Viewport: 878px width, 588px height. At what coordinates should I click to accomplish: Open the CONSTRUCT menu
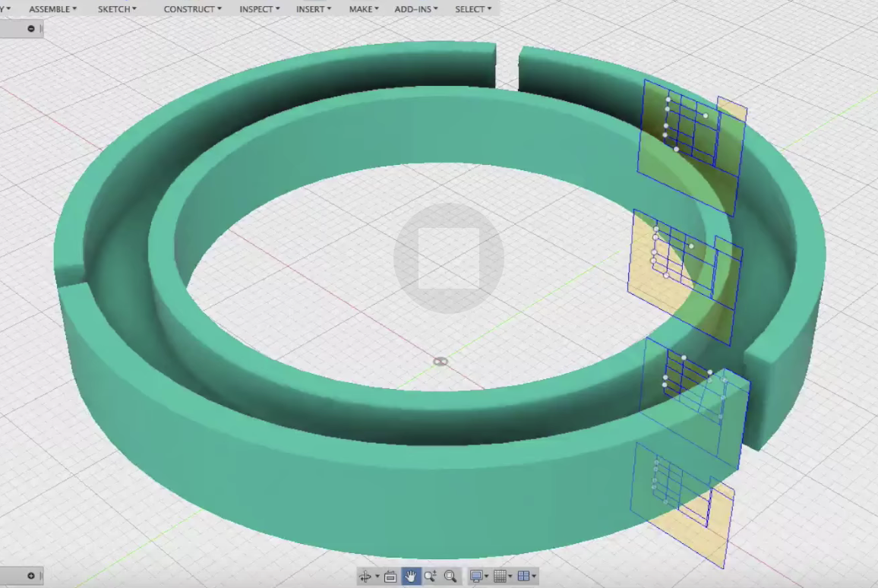pos(191,8)
